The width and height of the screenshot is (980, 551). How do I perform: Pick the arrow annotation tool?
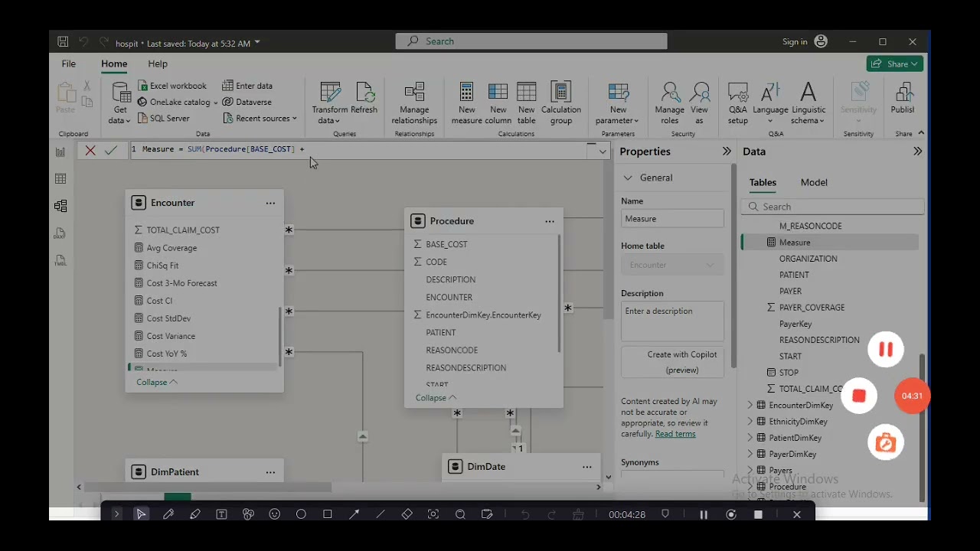354,514
